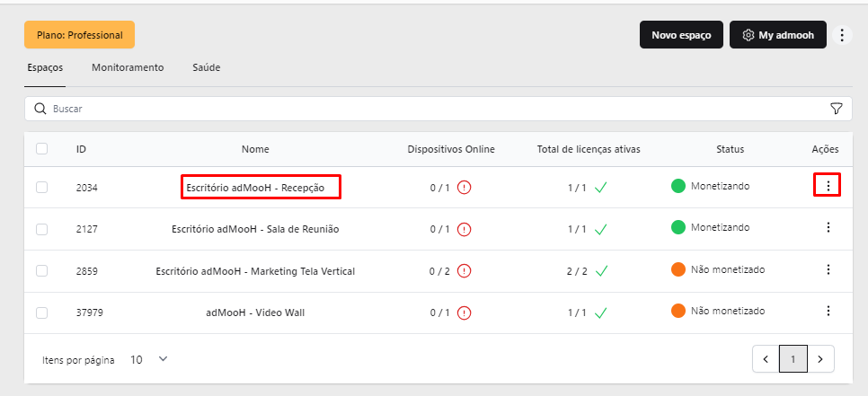Switch to the Saúde tab
The height and width of the screenshot is (396, 868).
207,67
